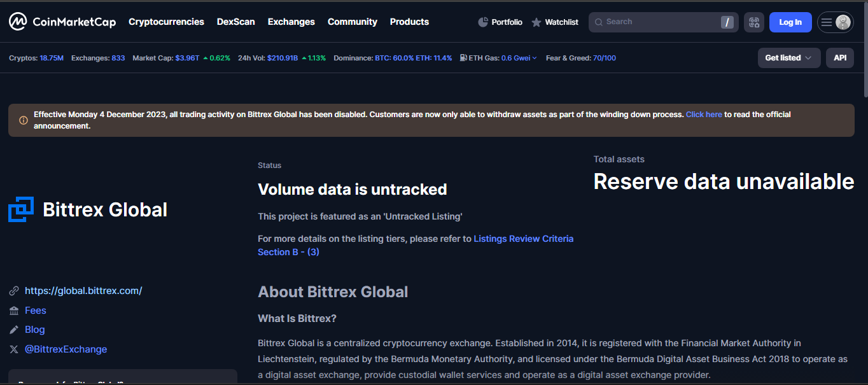Focus the Search input field
The width and height of the screenshot is (868, 385).
(664, 22)
